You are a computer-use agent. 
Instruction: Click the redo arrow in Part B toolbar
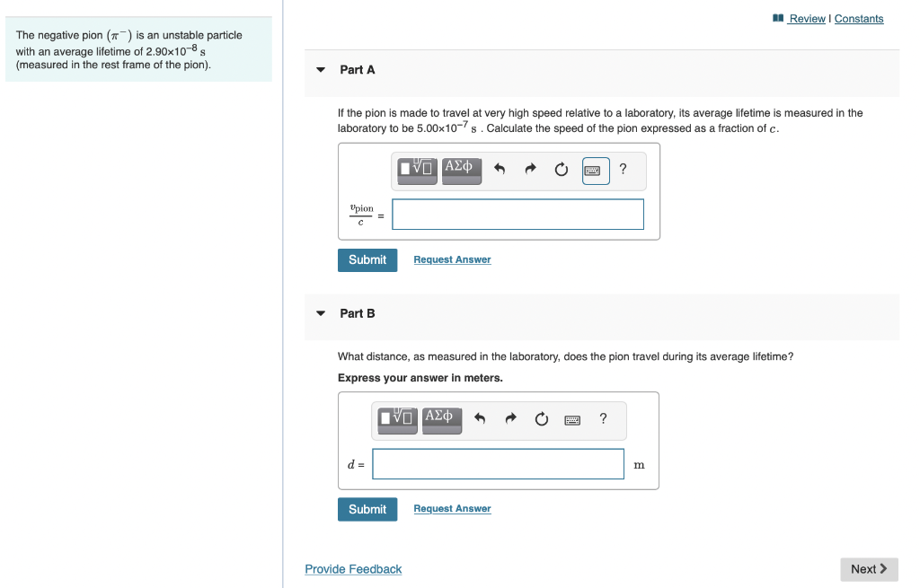509,418
